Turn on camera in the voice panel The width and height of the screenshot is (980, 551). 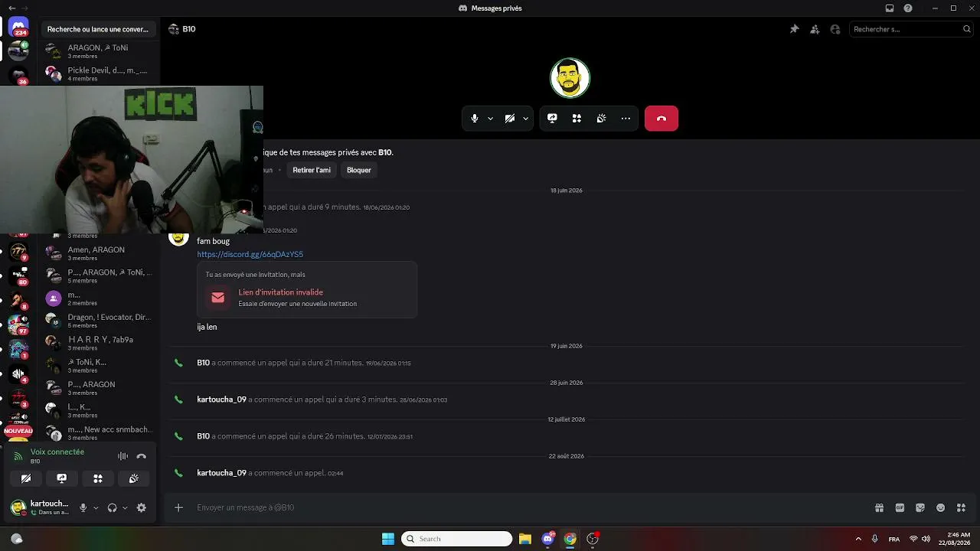click(26, 478)
